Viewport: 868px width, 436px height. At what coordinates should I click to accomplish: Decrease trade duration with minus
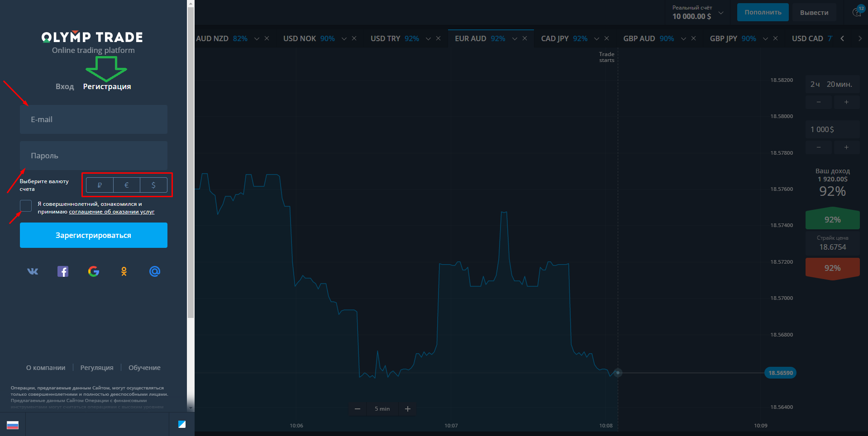pyautogui.click(x=819, y=102)
